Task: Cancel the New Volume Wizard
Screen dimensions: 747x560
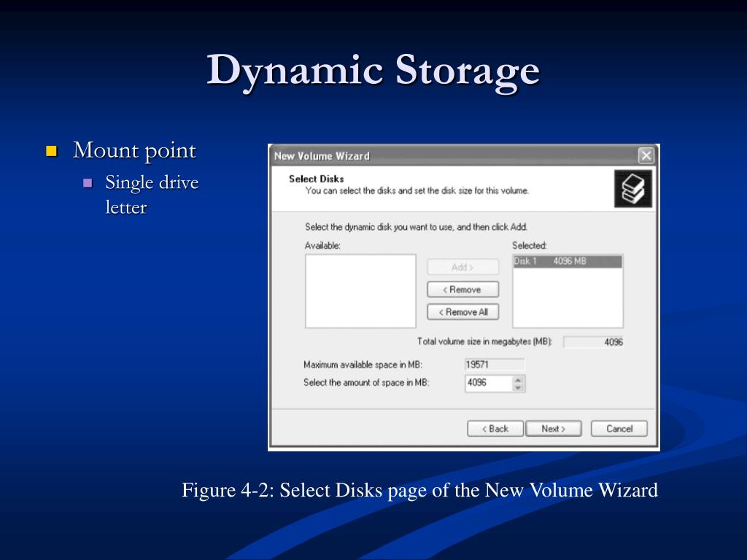Action: pyautogui.click(x=619, y=429)
